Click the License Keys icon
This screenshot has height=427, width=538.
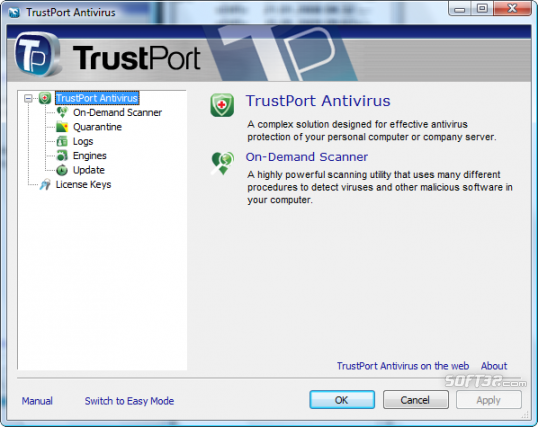tap(45, 184)
